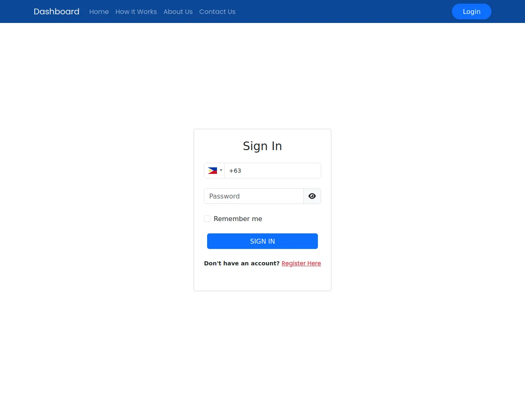Focus the Password input field

tap(253, 196)
